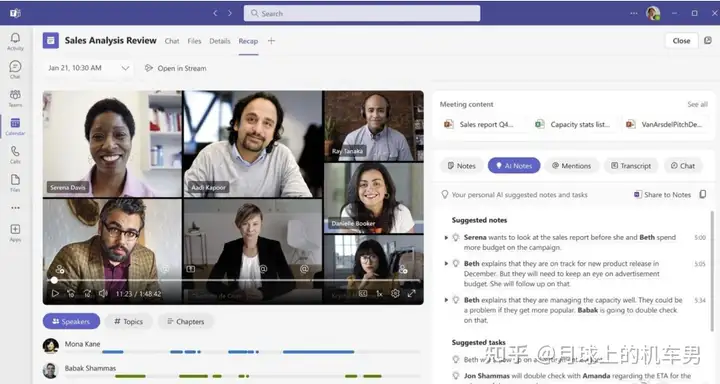Click Open in Stream
This screenshot has height=384, width=720.
(175, 68)
